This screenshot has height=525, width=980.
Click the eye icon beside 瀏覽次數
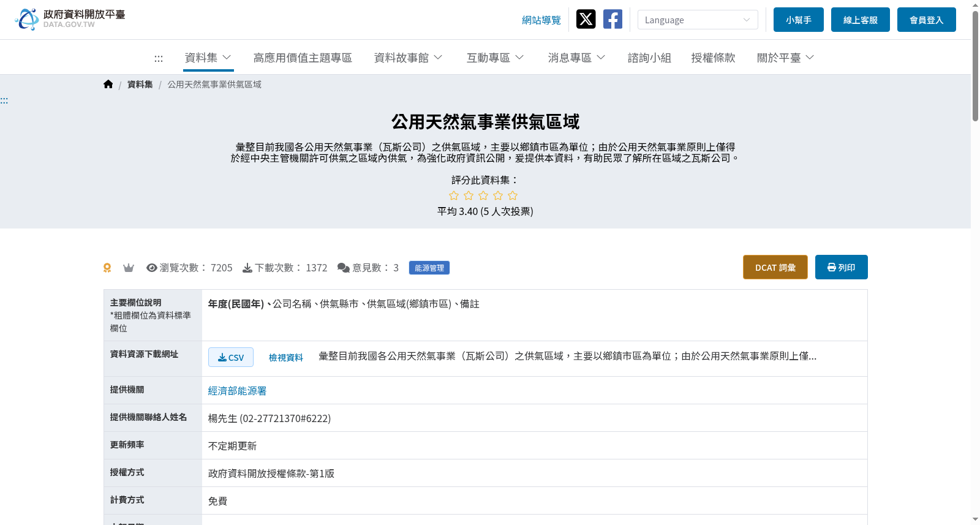click(x=152, y=268)
